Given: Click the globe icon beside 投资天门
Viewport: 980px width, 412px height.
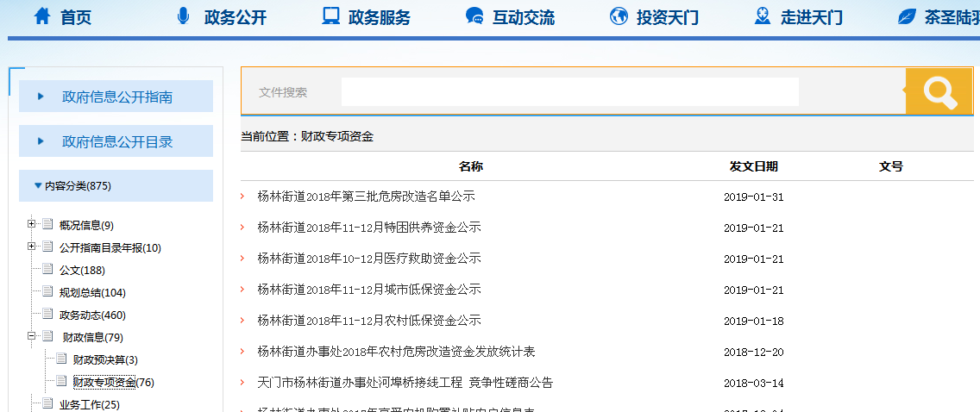Looking at the screenshot, I should click(618, 16).
